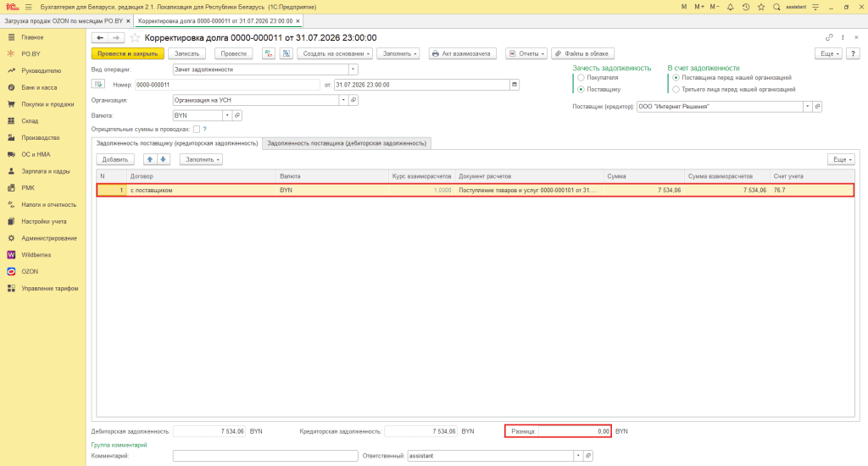Select the Поставщику radio option
This screenshot has width=868, height=466.
(x=581, y=89)
